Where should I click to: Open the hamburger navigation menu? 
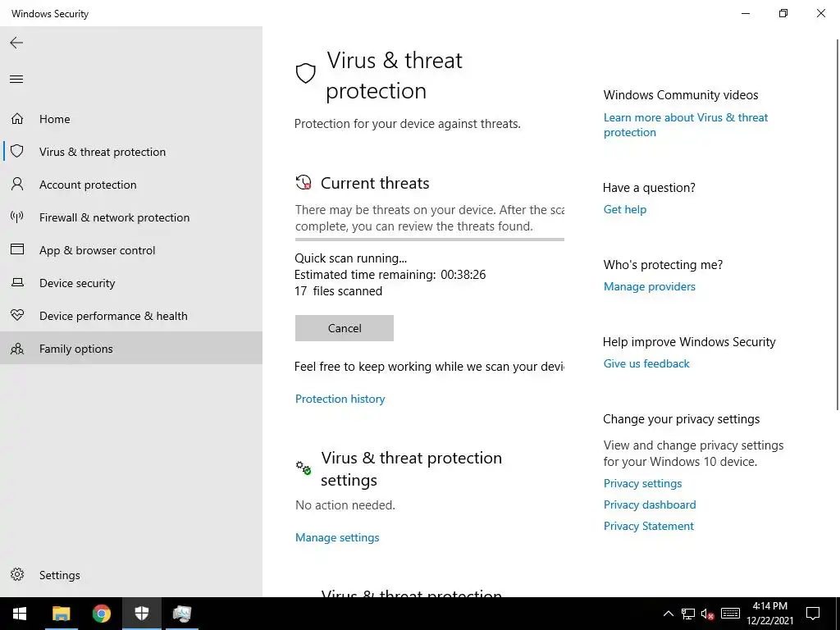coord(16,80)
